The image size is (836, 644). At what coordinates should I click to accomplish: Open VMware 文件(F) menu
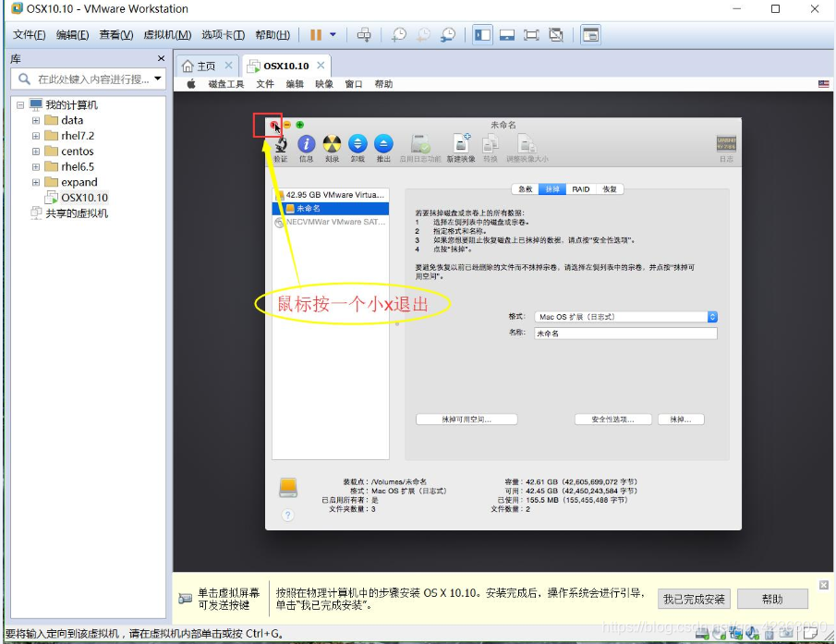click(x=29, y=35)
